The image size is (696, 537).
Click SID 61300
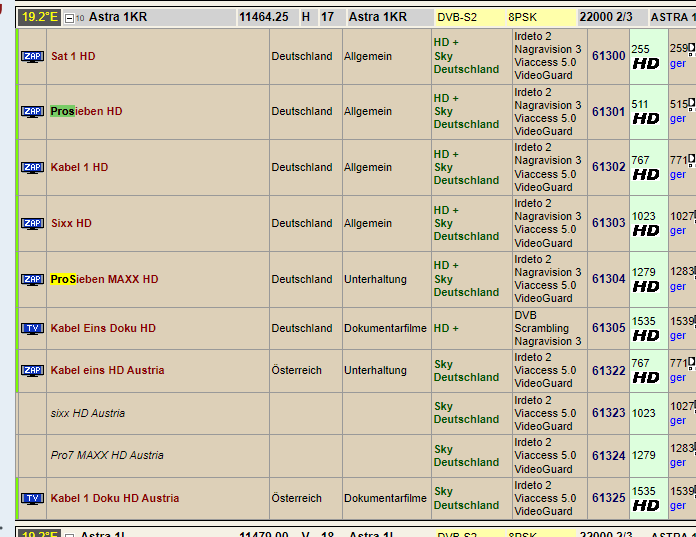(x=609, y=56)
